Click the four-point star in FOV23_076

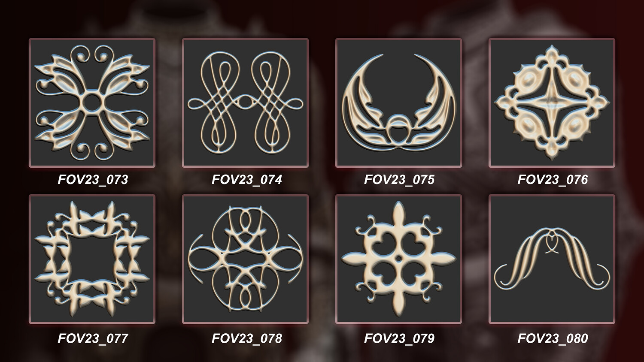click(552, 103)
